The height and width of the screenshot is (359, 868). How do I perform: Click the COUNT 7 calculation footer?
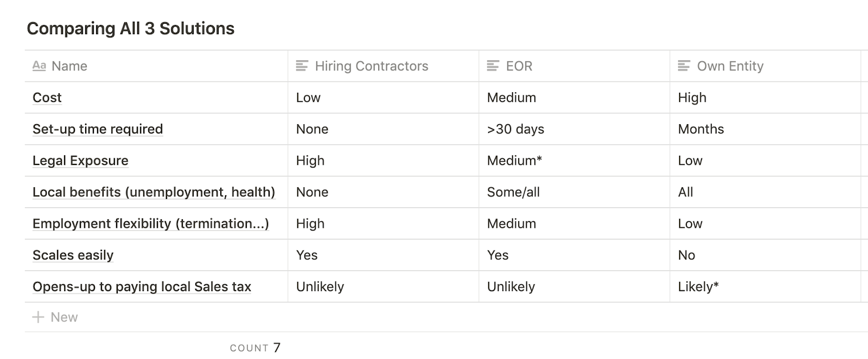[255, 348]
